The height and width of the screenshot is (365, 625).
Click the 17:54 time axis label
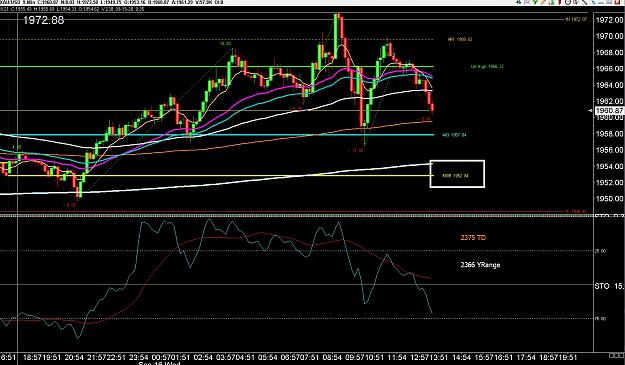pos(526,358)
